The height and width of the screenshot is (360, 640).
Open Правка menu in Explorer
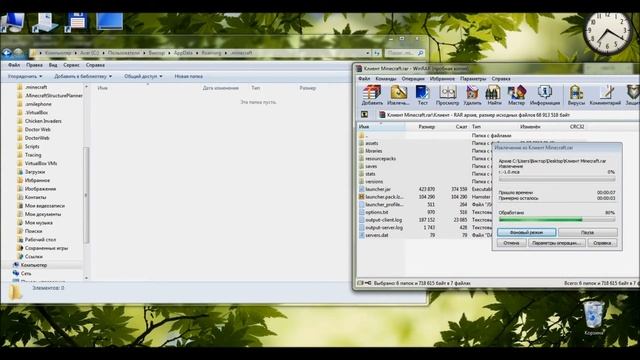34,65
